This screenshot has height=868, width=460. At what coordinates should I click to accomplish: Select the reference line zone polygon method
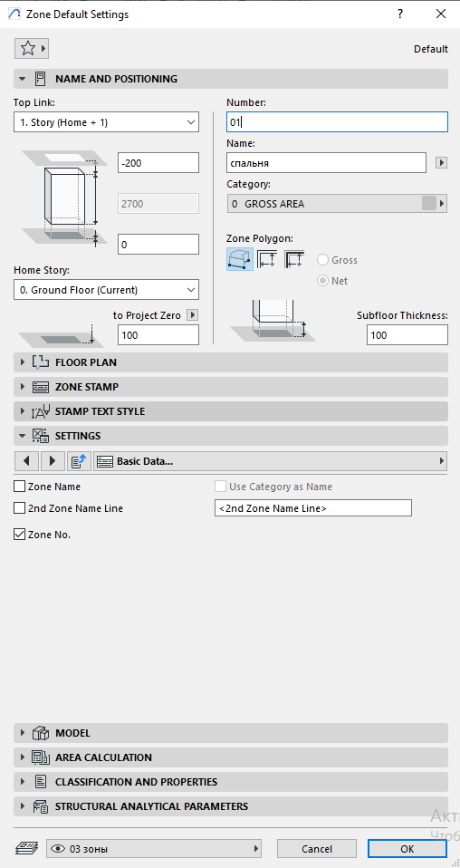tap(294, 258)
